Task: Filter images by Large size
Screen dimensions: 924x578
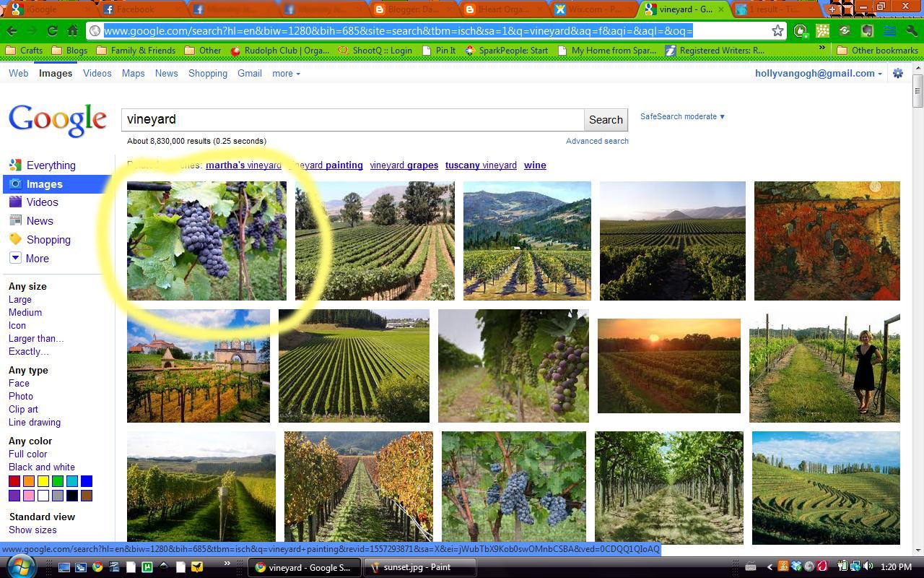Action: (20, 300)
